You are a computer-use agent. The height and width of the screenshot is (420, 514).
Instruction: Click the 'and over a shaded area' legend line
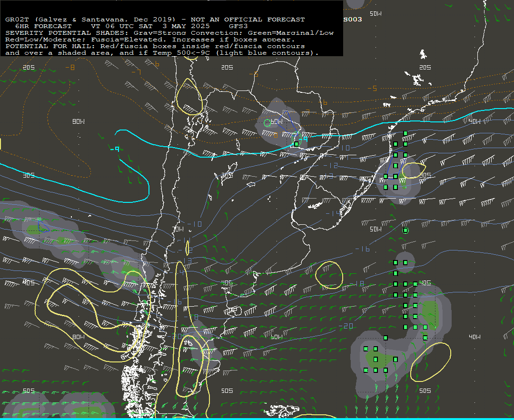point(162,53)
